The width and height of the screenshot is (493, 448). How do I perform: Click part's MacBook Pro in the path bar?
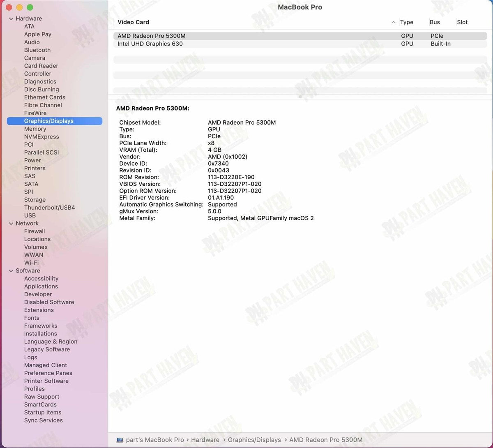155,440
